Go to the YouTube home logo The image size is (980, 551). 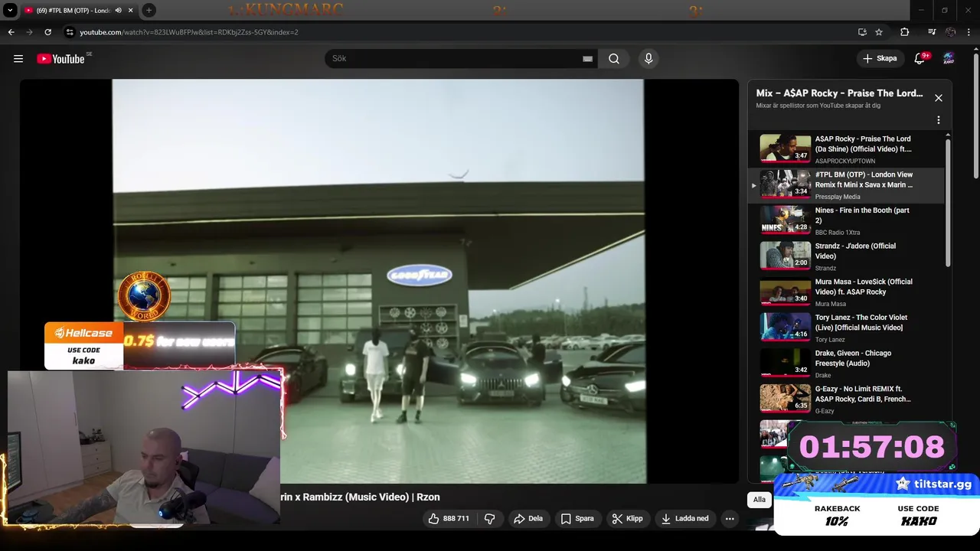(x=60, y=59)
